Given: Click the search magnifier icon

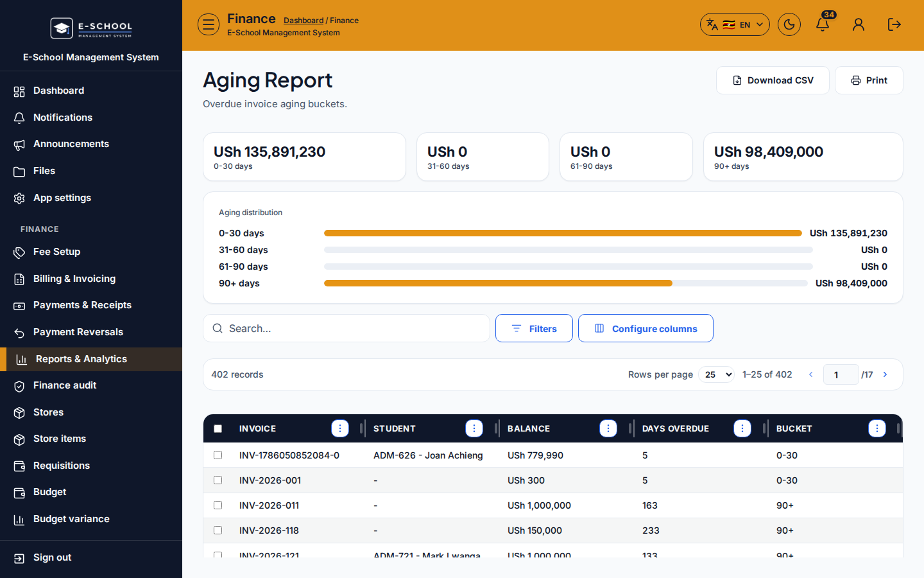Looking at the screenshot, I should click(218, 328).
